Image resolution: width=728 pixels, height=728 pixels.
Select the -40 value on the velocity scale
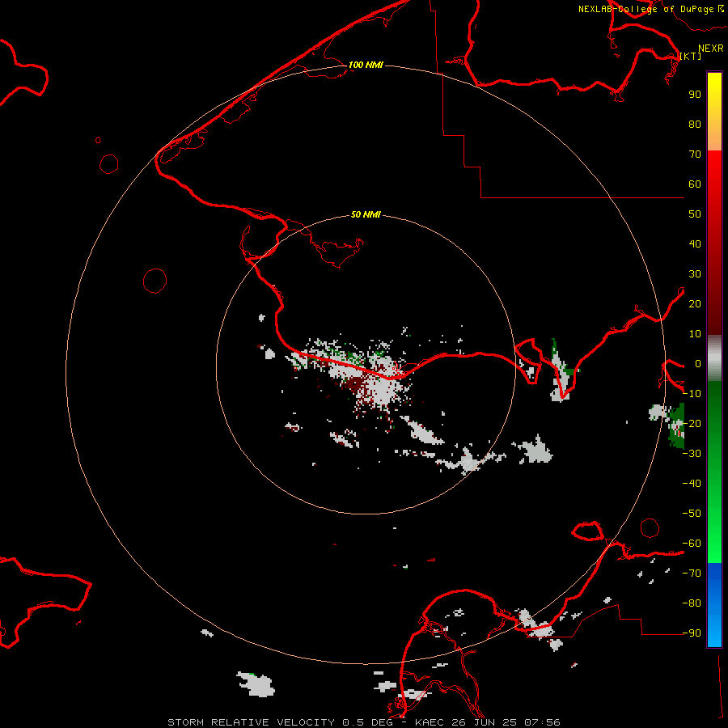pyautogui.click(x=692, y=484)
